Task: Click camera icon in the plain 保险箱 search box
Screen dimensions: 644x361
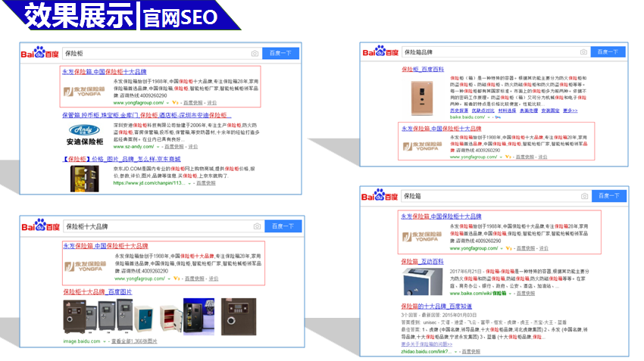Action: point(584,196)
